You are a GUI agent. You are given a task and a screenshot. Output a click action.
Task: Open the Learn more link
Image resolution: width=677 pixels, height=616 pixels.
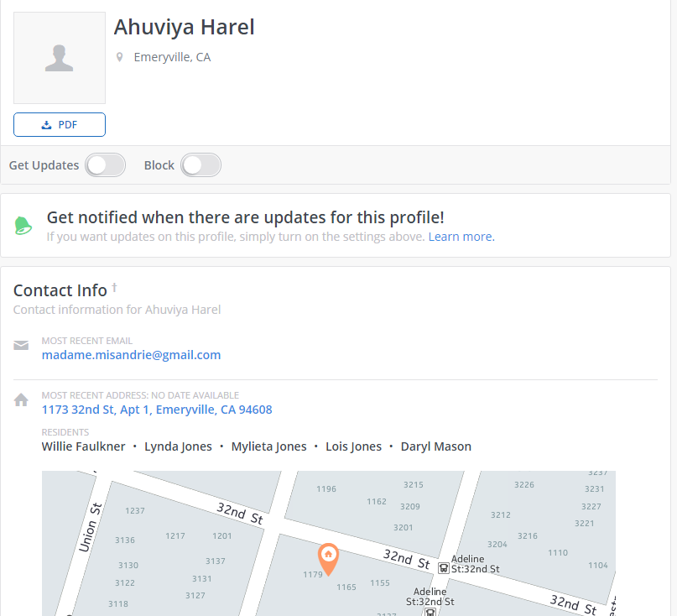pyautogui.click(x=461, y=237)
